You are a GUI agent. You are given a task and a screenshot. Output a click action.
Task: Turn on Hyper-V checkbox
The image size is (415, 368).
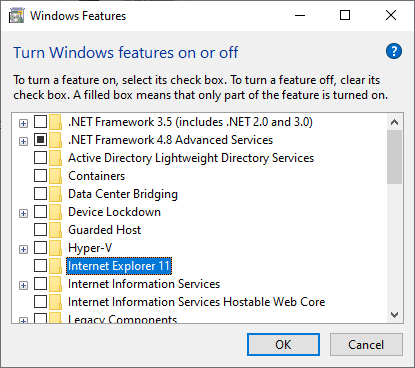(x=40, y=248)
